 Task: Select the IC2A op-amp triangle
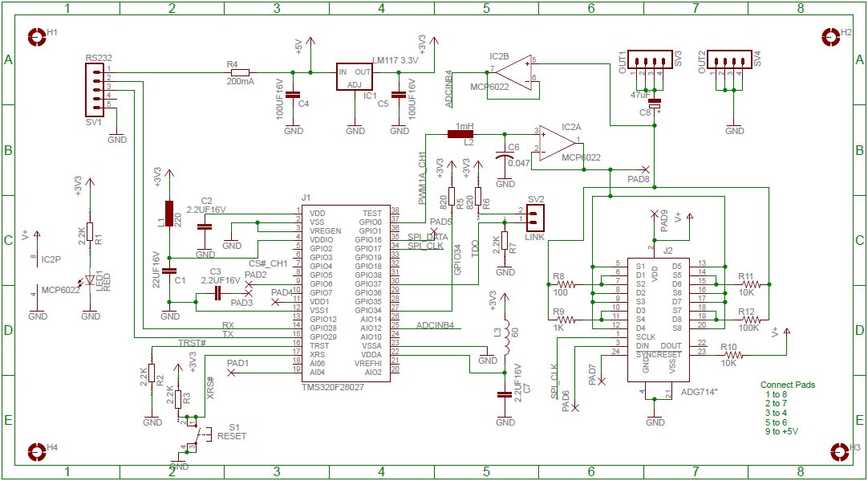559,143
